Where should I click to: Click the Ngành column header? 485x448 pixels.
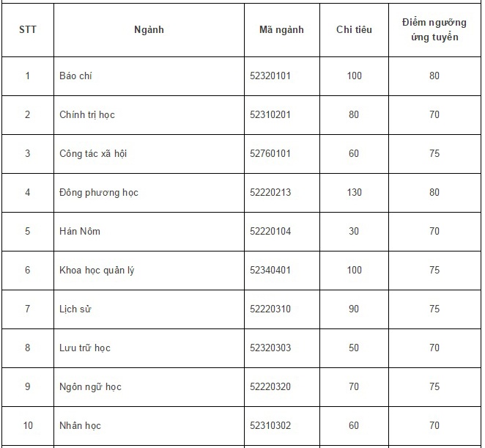[149, 30]
